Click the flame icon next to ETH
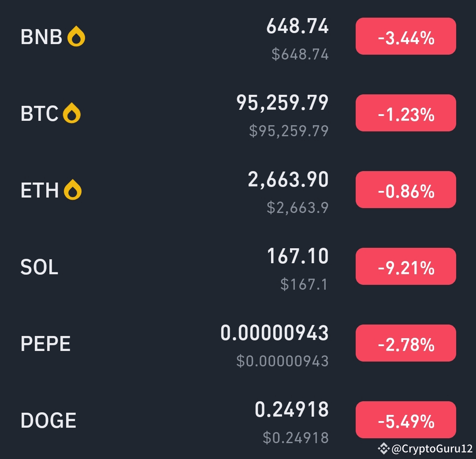Screen dimensions: 476x459 click(72, 189)
